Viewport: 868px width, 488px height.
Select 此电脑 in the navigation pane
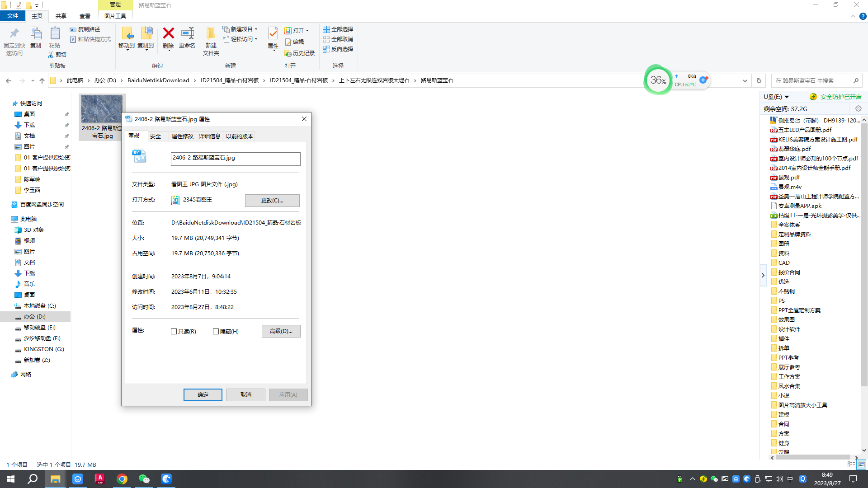(28, 219)
